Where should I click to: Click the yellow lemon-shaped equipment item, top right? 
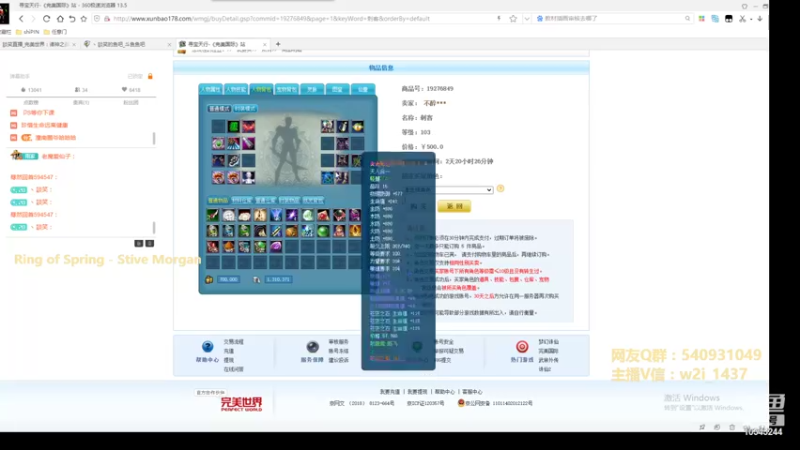click(358, 127)
